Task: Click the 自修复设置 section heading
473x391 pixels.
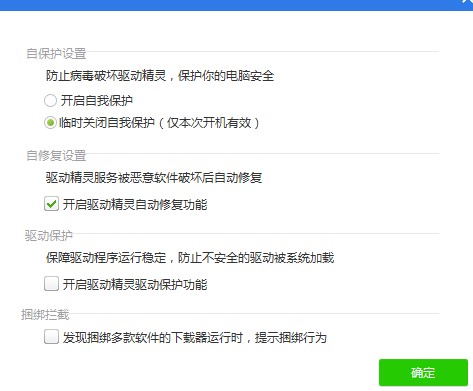Action: pos(56,155)
